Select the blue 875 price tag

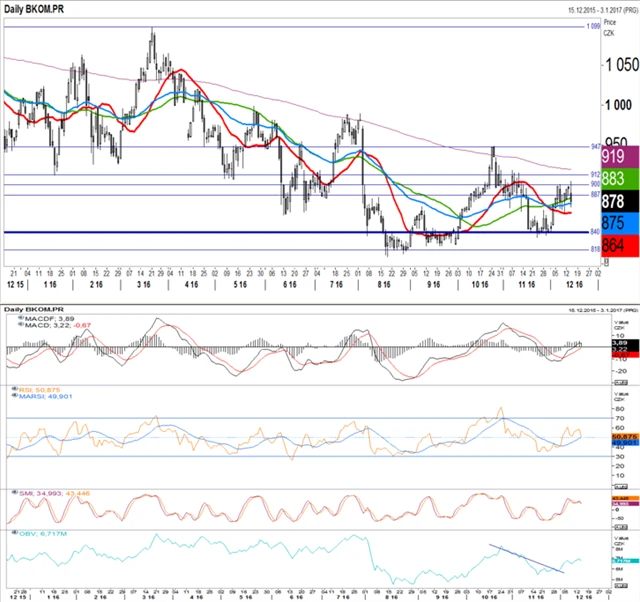pyautogui.click(x=613, y=221)
